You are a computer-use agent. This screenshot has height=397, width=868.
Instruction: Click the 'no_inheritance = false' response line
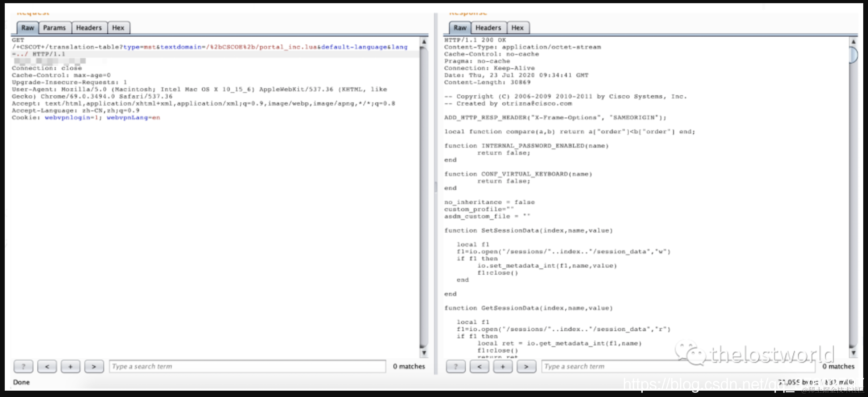pos(490,202)
